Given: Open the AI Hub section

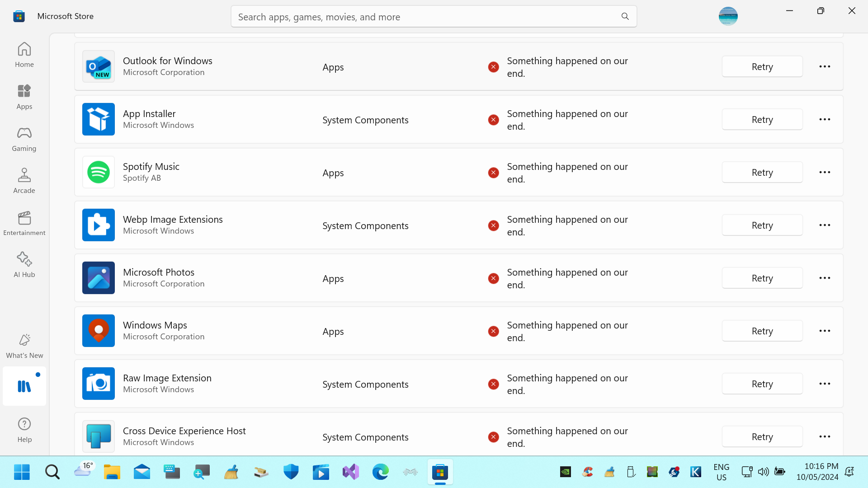Looking at the screenshot, I should [x=24, y=265].
